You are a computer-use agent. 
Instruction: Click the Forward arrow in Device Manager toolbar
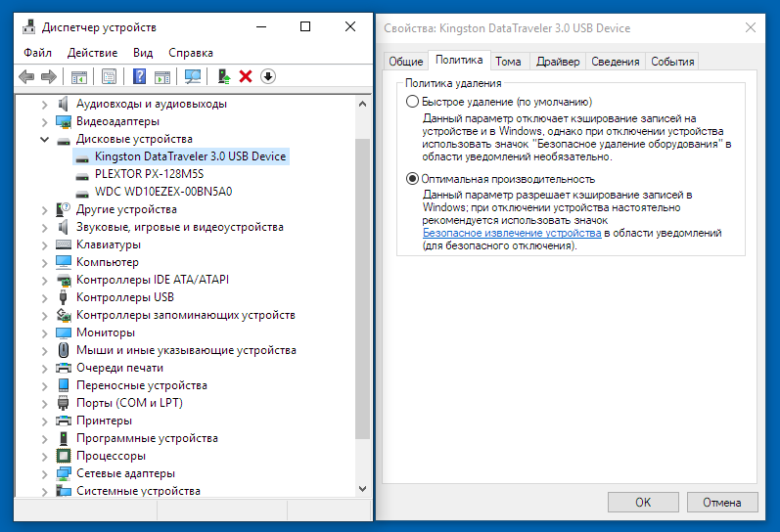tap(48, 76)
